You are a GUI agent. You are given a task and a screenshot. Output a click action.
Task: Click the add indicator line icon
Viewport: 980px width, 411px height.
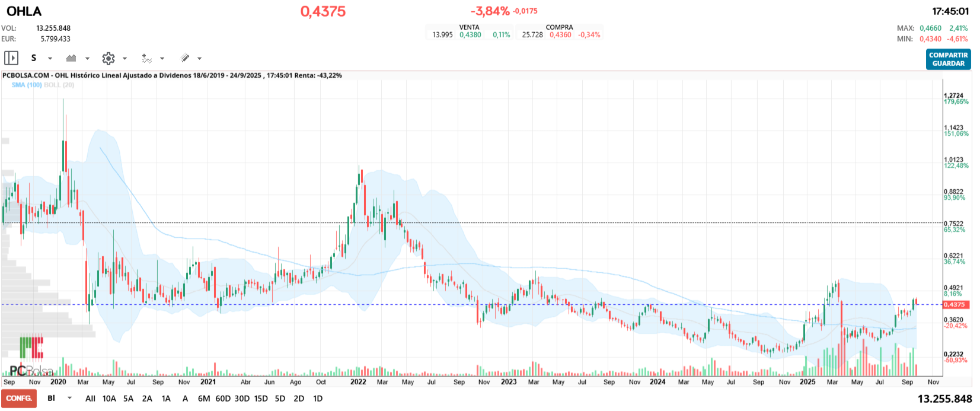[x=146, y=58]
